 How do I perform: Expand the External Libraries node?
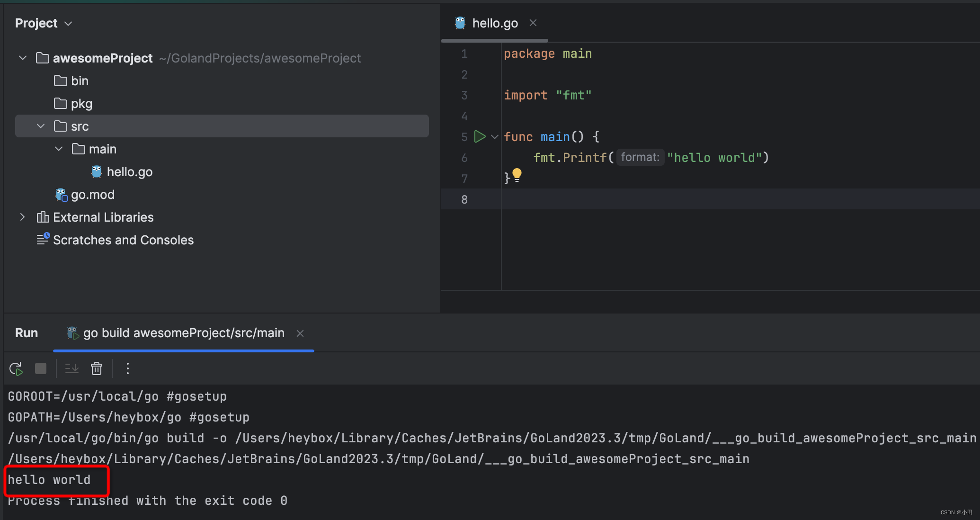click(x=22, y=217)
